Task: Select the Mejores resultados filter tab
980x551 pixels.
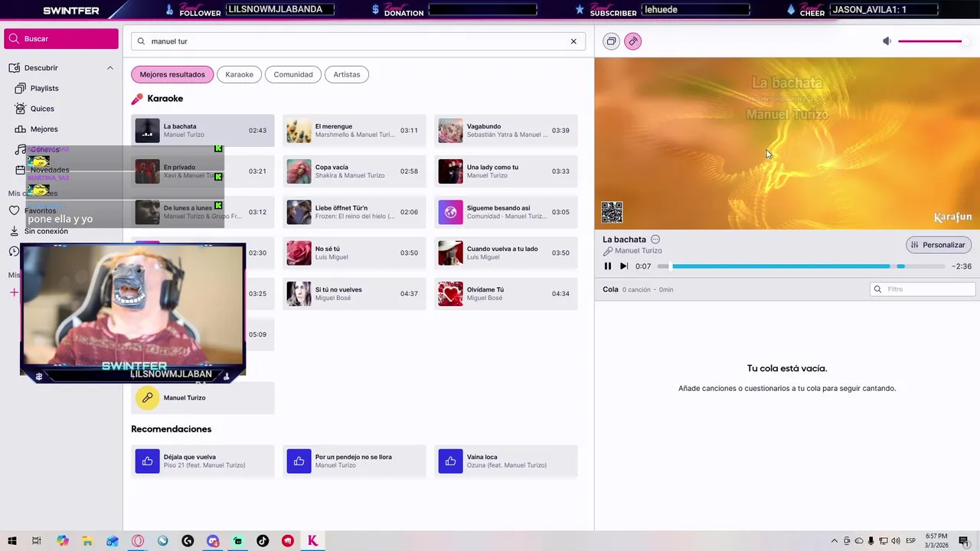Action: [172, 74]
